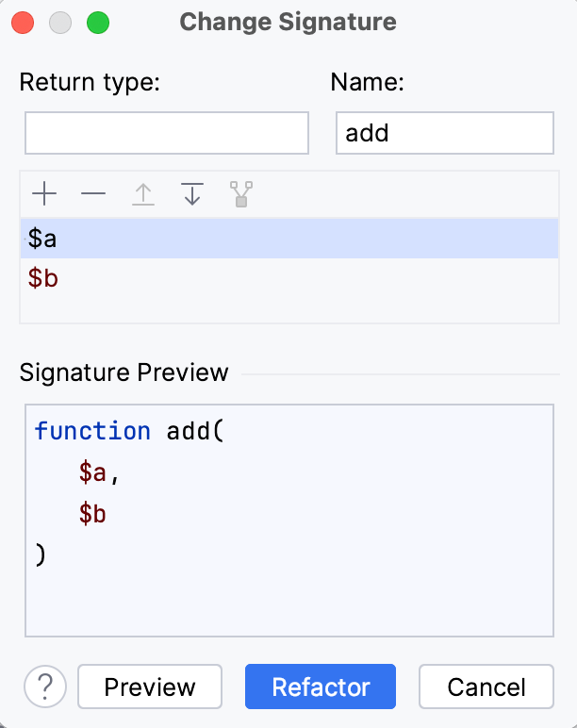The width and height of the screenshot is (577, 728).
Task: Add a new parameter with plus icon
Action: click(44, 195)
